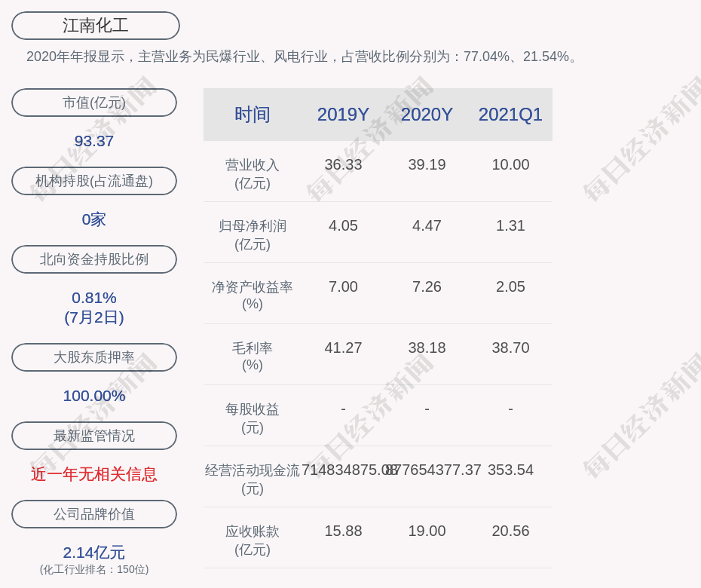Click revenue value 39.19 for 2020Y
This screenshot has width=701, height=588.
pos(427,164)
